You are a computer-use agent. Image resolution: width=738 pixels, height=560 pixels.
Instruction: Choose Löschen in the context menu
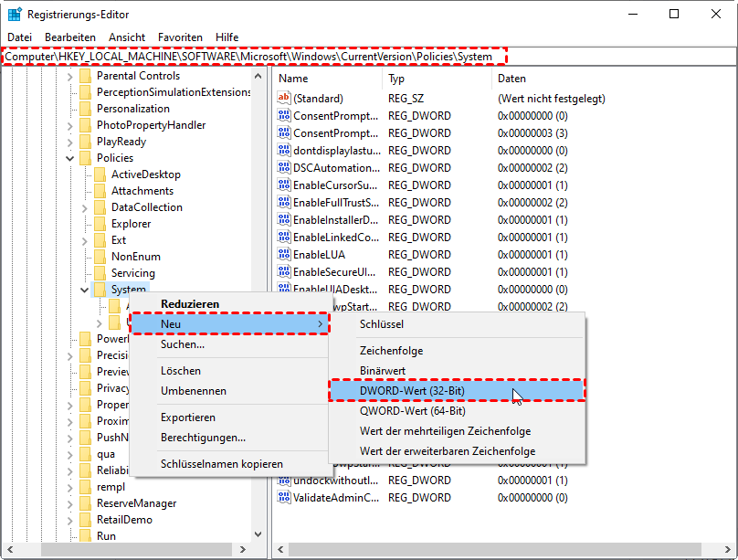tap(228, 371)
